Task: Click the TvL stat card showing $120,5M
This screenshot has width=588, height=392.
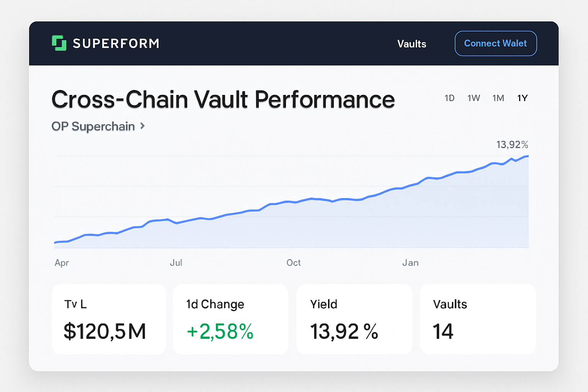Action: click(x=109, y=319)
